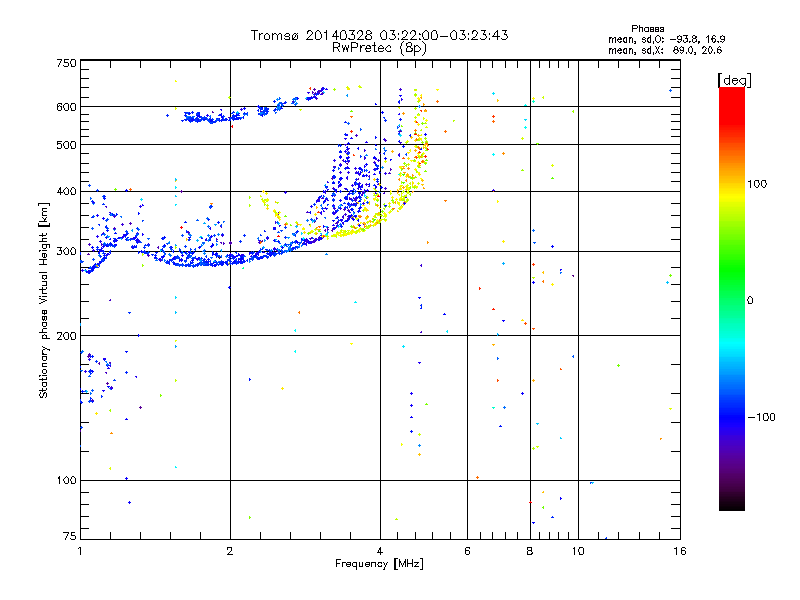The image size is (800, 600).
Task: Click the '500' y-axis tick label
Action: click(x=66, y=145)
